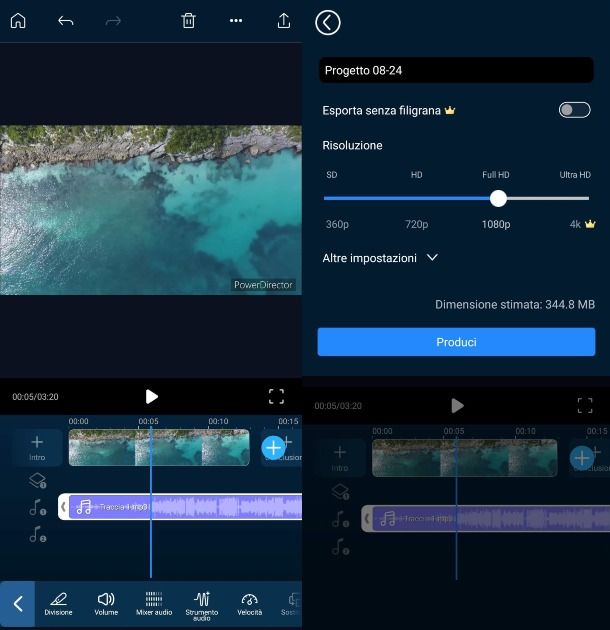
Task: Open fullscreen preview in the editor
Action: [276, 397]
